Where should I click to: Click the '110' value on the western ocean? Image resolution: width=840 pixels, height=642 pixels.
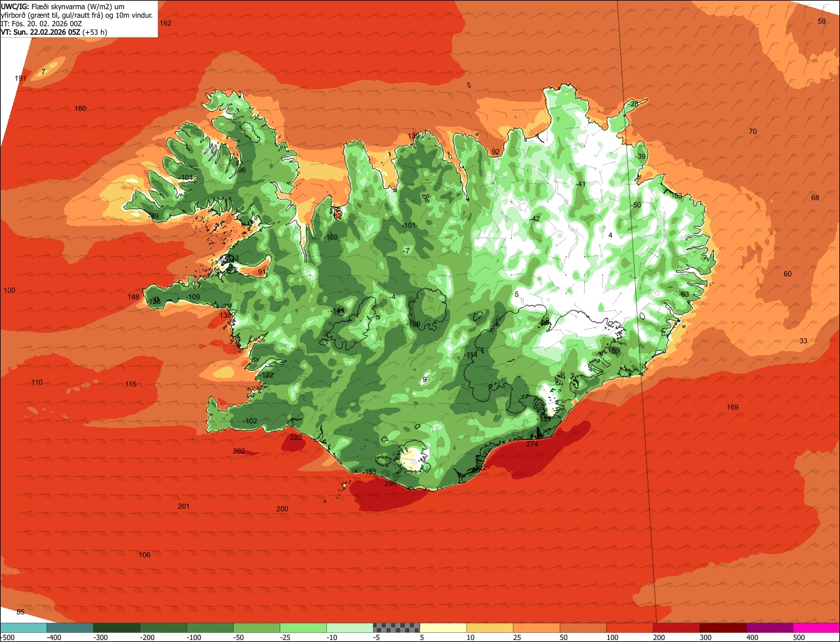point(36,382)
